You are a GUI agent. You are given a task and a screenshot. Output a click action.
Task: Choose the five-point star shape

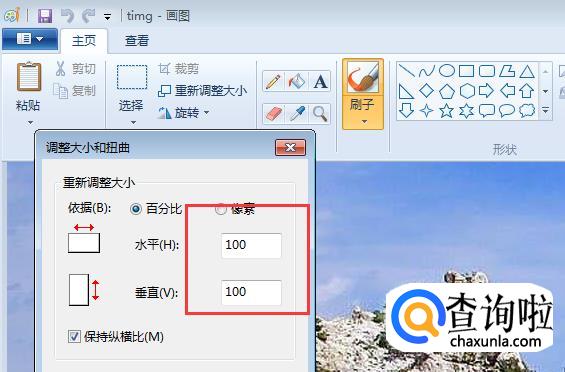point(446,111)
